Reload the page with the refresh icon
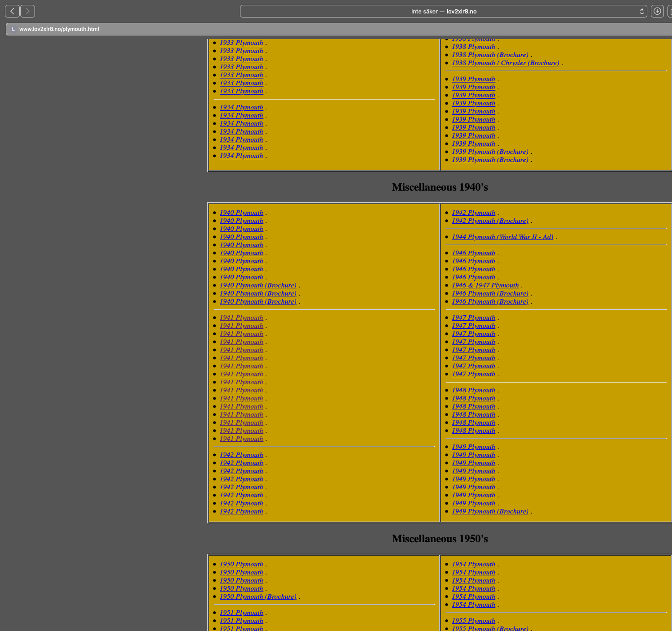The height and width of the screenshot is (631, 672). coord(642,11)
